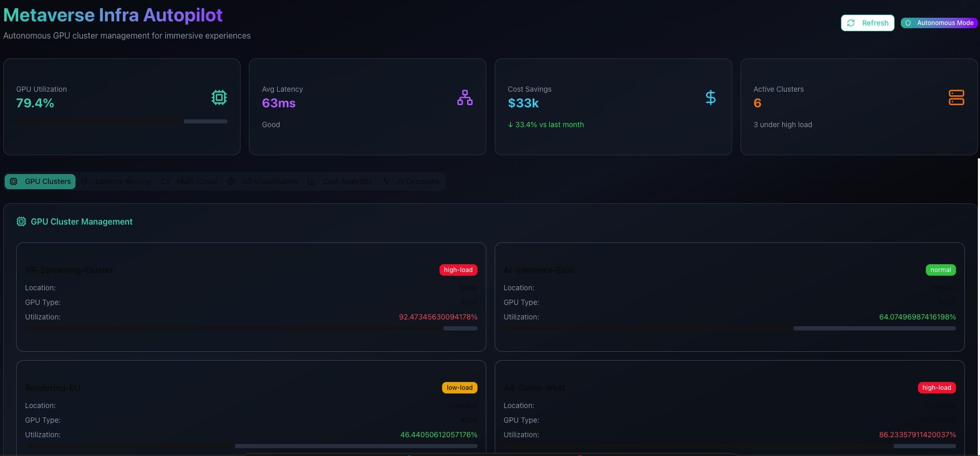Click the 'Good' latency status text
Image resolution: width=980 pixels, height=456 pixels.
tap(271, 125)
